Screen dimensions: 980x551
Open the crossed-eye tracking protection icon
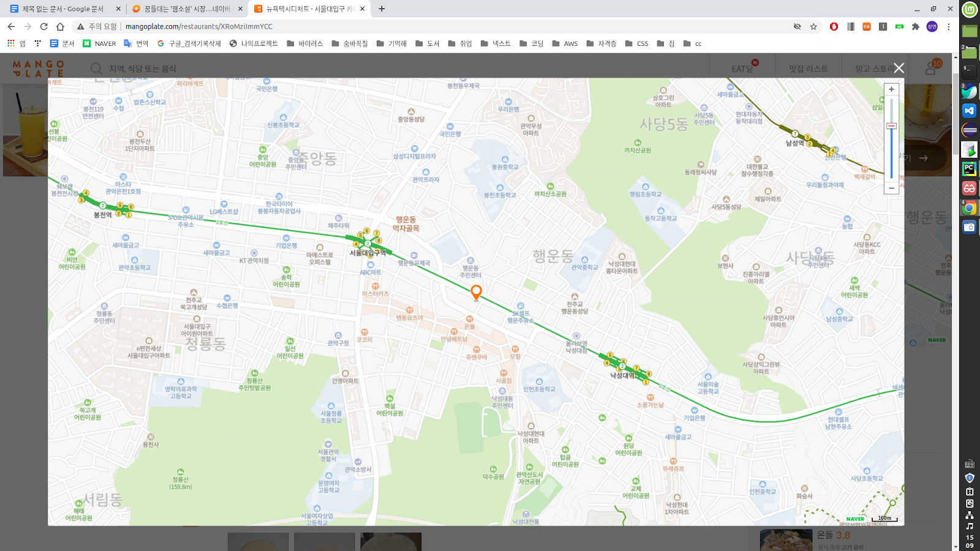(x=797, y=26)
